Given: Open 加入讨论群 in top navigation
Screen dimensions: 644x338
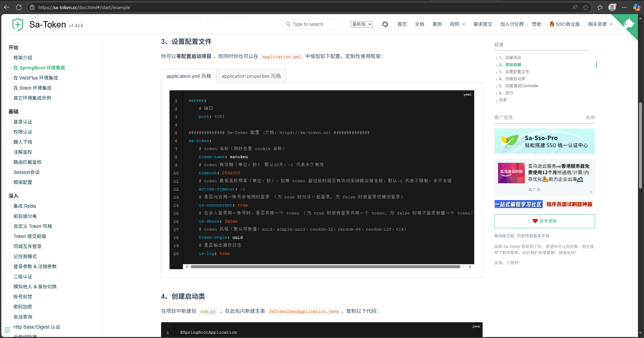Looking at the screenshot, I should pos(512,24).
